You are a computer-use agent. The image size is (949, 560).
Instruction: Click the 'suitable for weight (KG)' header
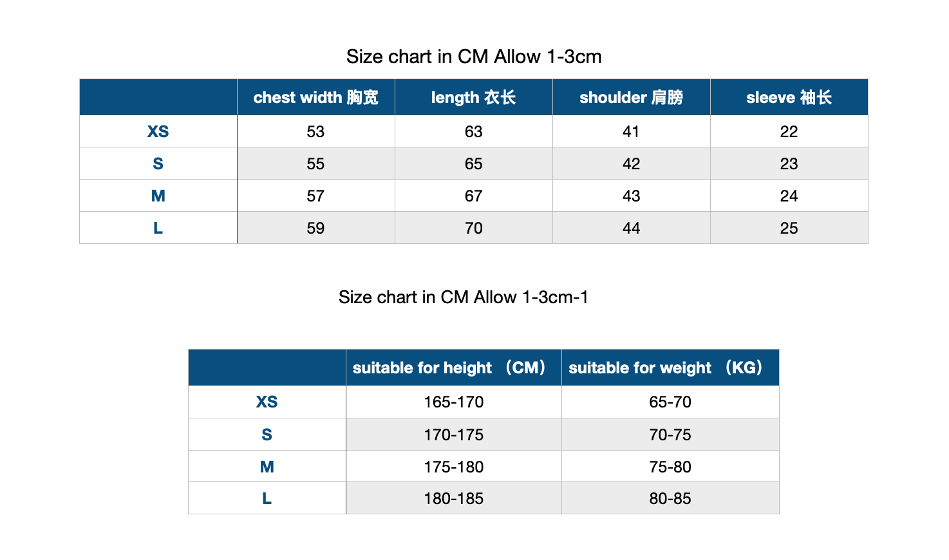pos(670,368)
